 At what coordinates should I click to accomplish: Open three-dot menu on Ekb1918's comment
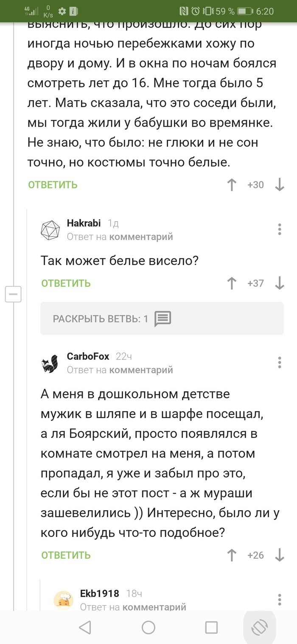pos(280,599)
